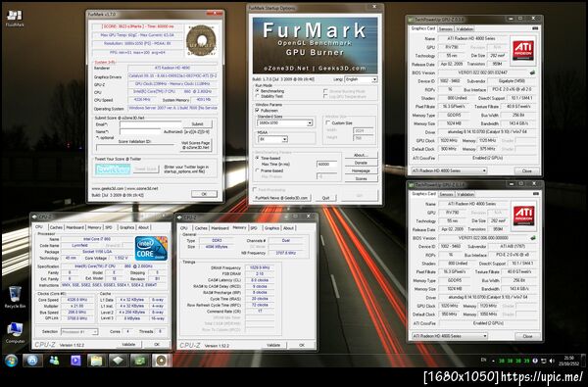Viewport: 588px width, 387px height.
Task: Click OK in the right CPU-Z Memory window
Action: coord(302,345)
